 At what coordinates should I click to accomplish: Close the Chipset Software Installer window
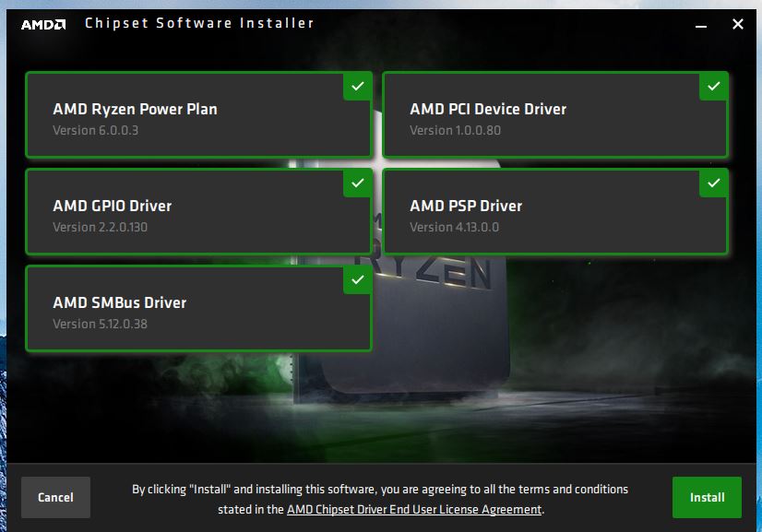point(738,24)
